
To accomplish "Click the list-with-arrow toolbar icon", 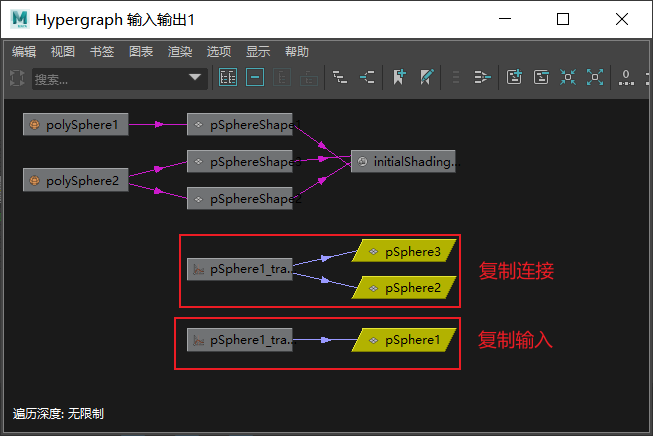I will pos(483,77).
